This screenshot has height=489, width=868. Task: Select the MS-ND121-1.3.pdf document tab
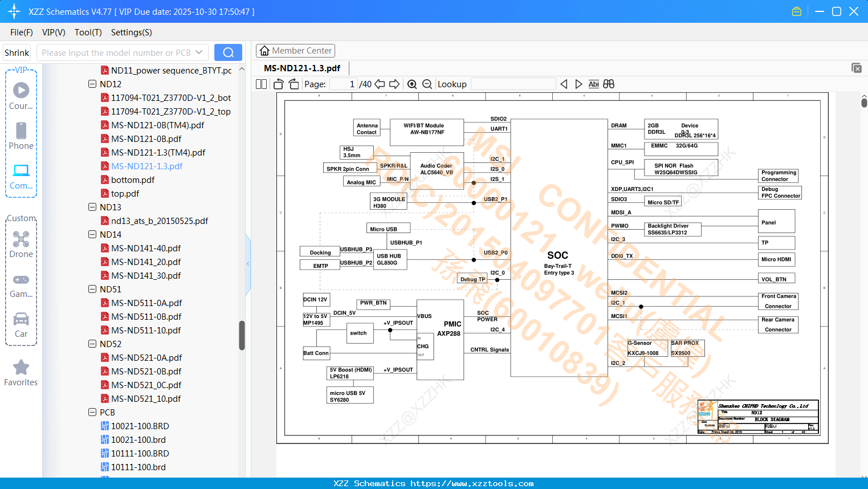pos(302,68)
